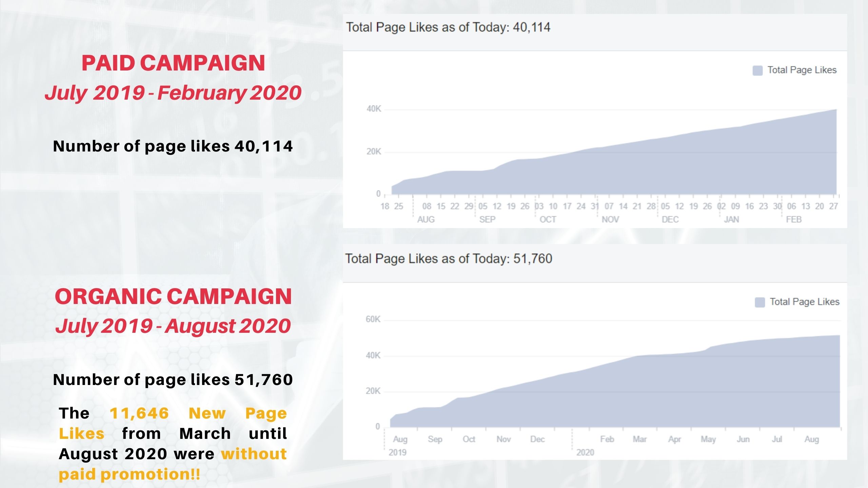Image resolution: width=868 pixels, height=488 pixels.
Task: Click the 60K gridline label on bottom chart
Action: pyautogui.click(x=373, y=319)
